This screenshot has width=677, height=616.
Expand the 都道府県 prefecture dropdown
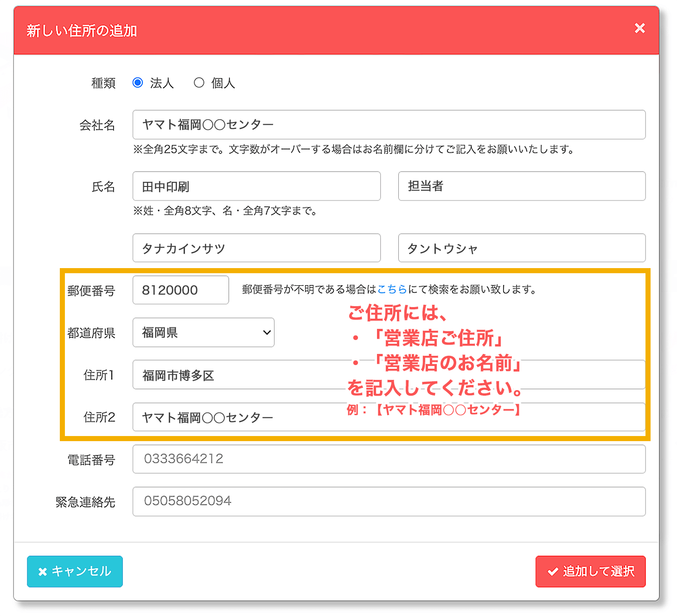[x=203, y=333]
